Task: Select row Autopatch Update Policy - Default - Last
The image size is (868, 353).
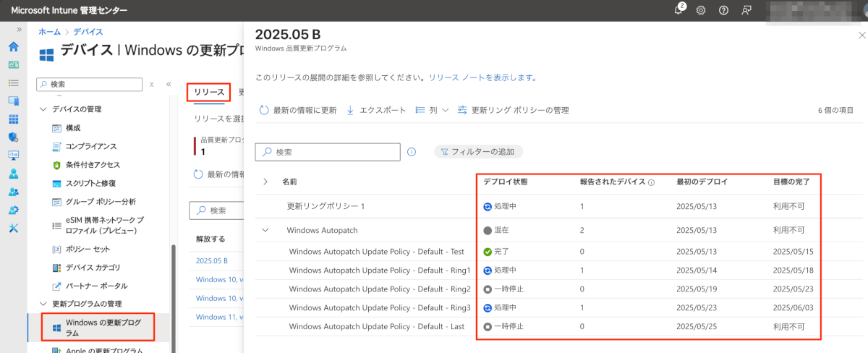Action: 376,326
